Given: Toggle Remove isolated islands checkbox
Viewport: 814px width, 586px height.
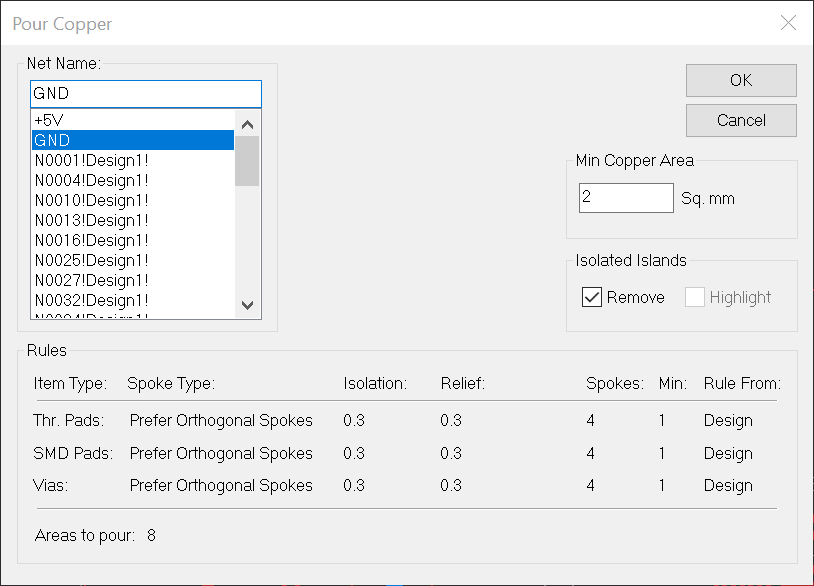Looking at the screenshot, I should (592, 297).
